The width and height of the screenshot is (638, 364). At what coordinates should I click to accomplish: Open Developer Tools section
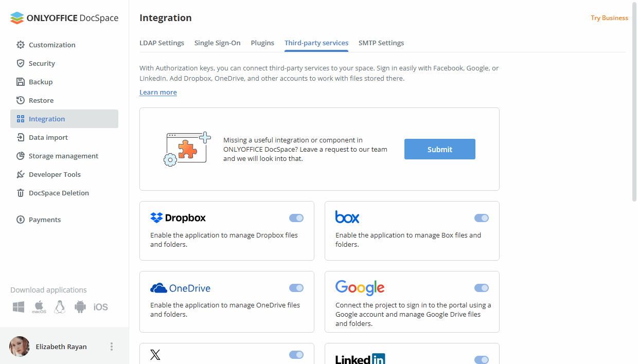(54, 174)
